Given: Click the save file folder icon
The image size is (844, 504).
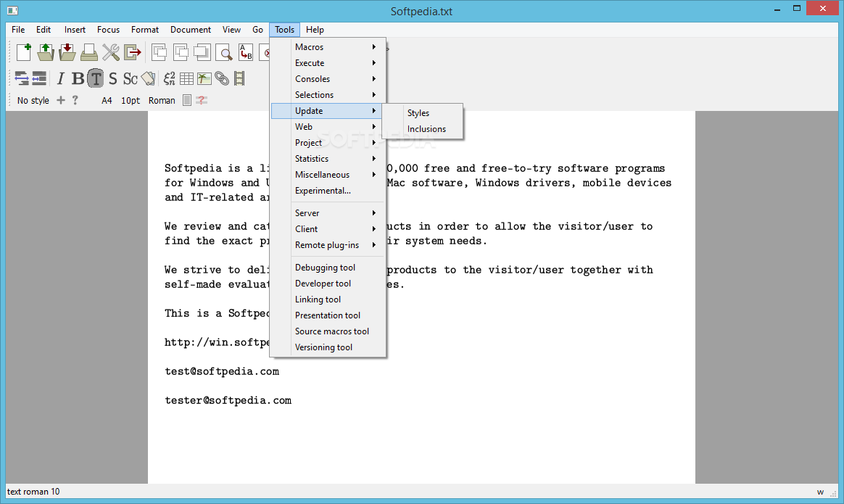Looking at the screenshot, I should click(x=67, y=52).
